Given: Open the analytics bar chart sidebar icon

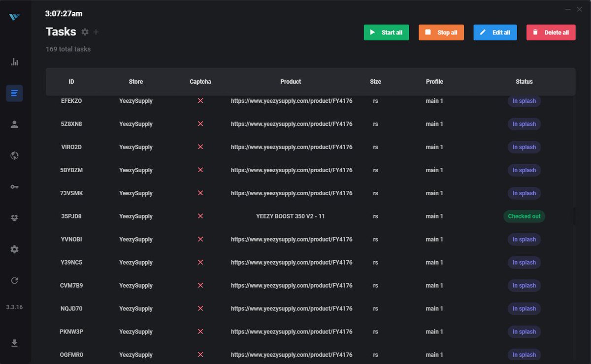Looking at the screenshot, I should click(14, 62).
